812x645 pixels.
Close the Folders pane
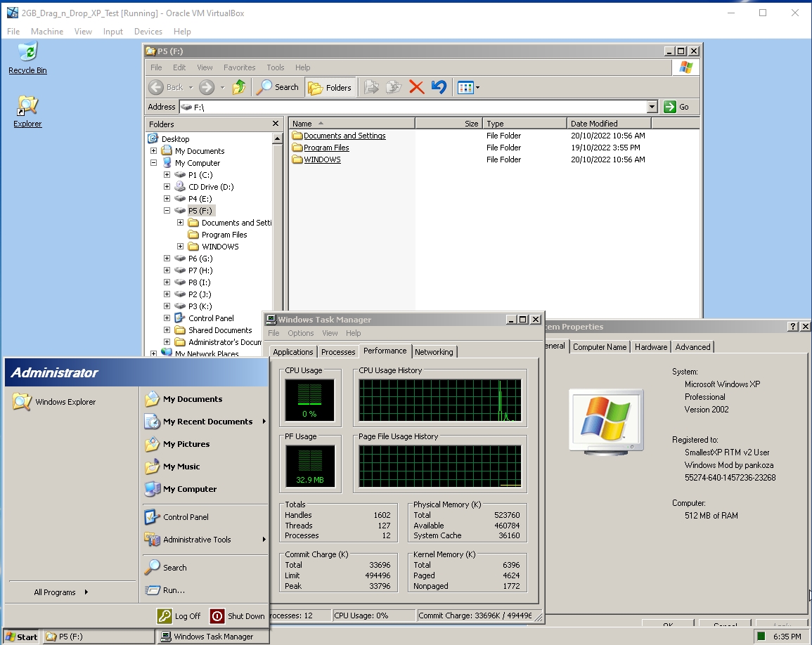click(276, 123)
